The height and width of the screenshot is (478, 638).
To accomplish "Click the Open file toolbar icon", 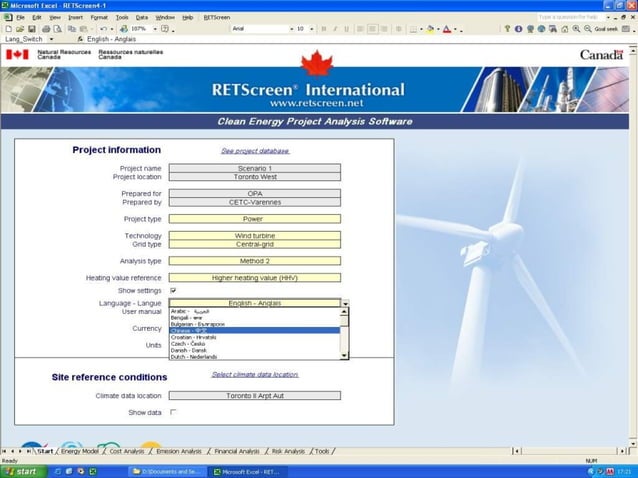I will coord(18,29).
